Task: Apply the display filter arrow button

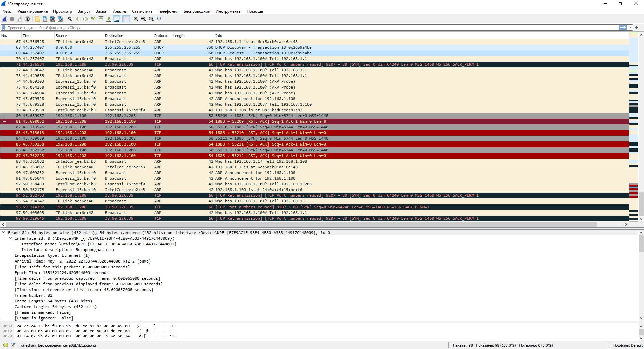Action: pyautogui.click(x=623, y=27)
